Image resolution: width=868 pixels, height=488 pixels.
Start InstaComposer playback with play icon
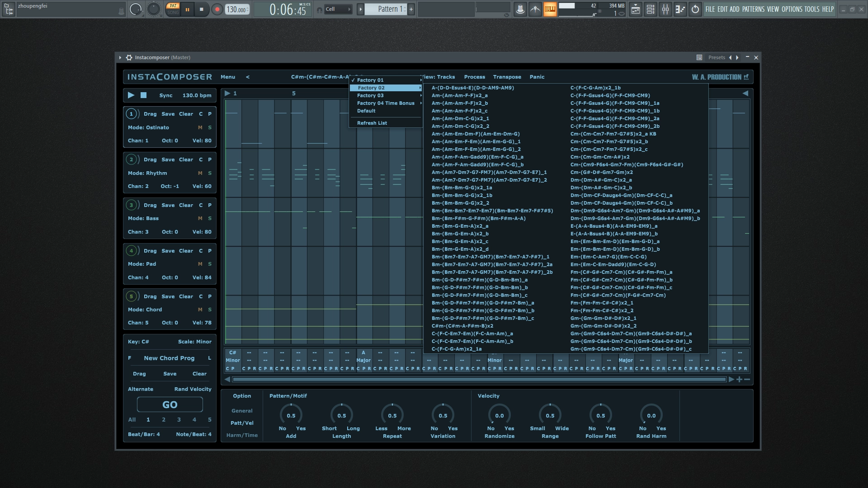(x=131, y=95)
